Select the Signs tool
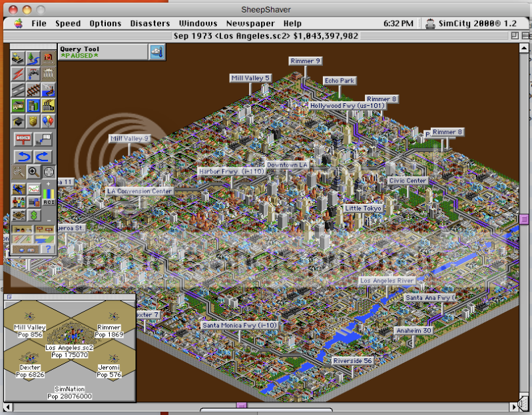Screen dimensions: 532x415 point(23,139)
